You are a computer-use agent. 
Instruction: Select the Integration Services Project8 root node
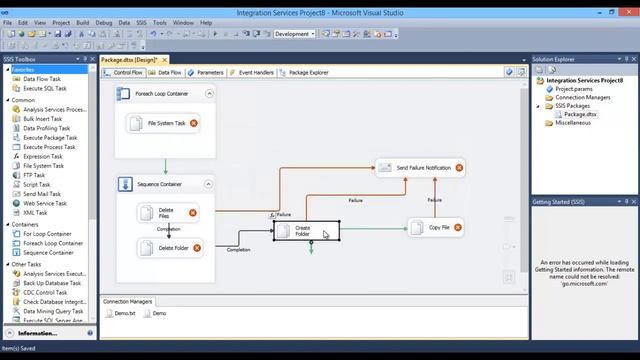click(x=584, y=80)
